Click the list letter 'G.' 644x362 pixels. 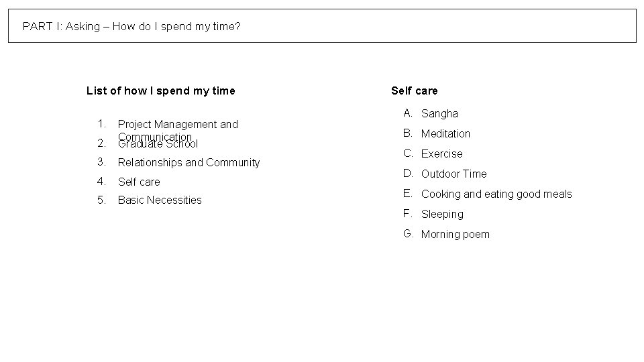click(x=409, y=233)
